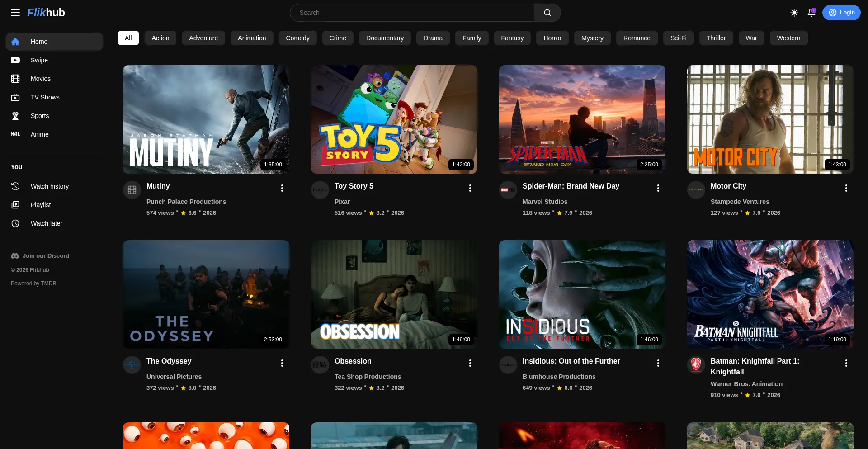The image size is (868, 449).
Task: Click the Marvel Studios studio name
Action: click(545, 202)
